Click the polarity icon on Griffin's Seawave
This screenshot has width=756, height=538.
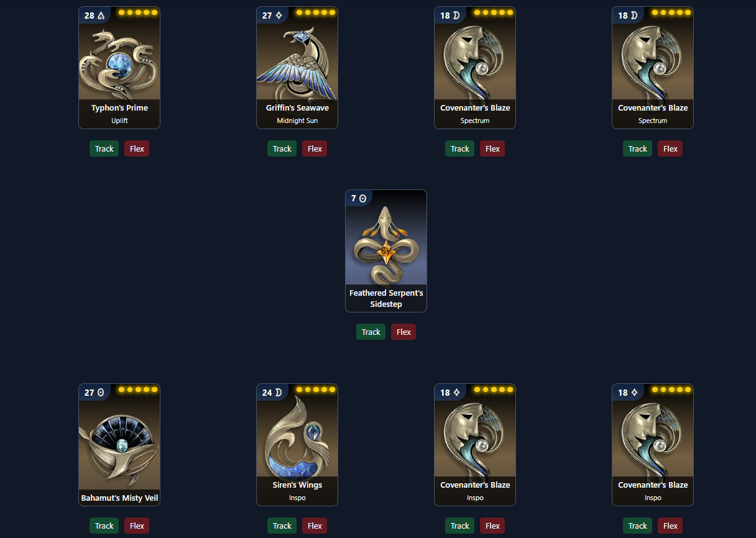pos(279,16)
